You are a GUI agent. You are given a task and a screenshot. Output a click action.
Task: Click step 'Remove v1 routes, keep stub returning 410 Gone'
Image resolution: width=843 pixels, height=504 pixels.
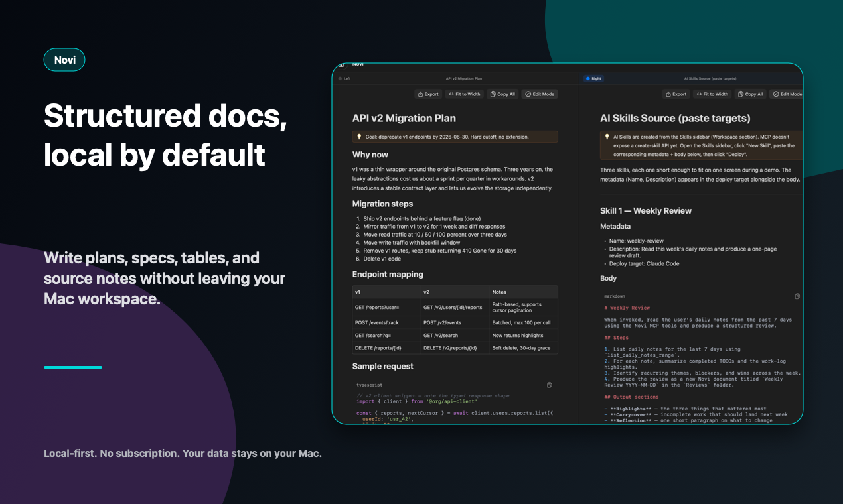pos(439,251)
